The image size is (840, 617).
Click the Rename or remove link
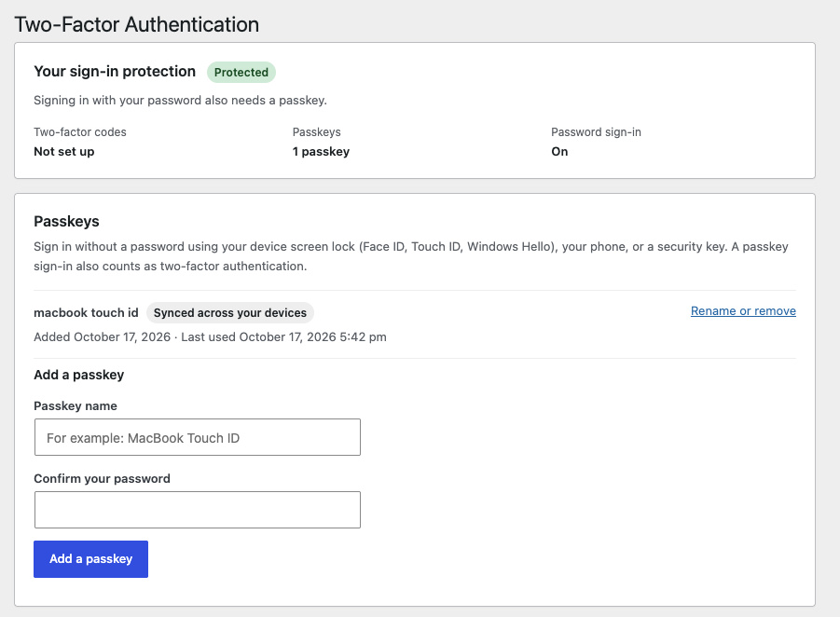click(743, 310)
